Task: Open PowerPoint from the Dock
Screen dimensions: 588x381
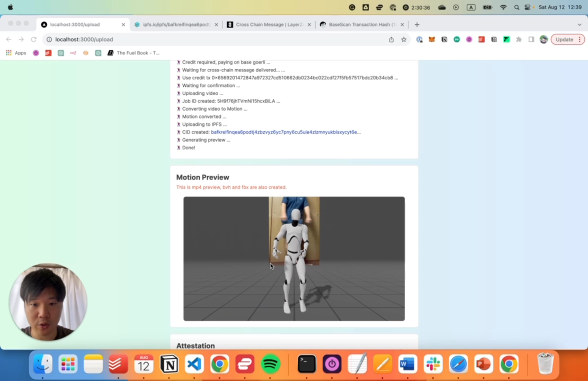Action: 483,364
